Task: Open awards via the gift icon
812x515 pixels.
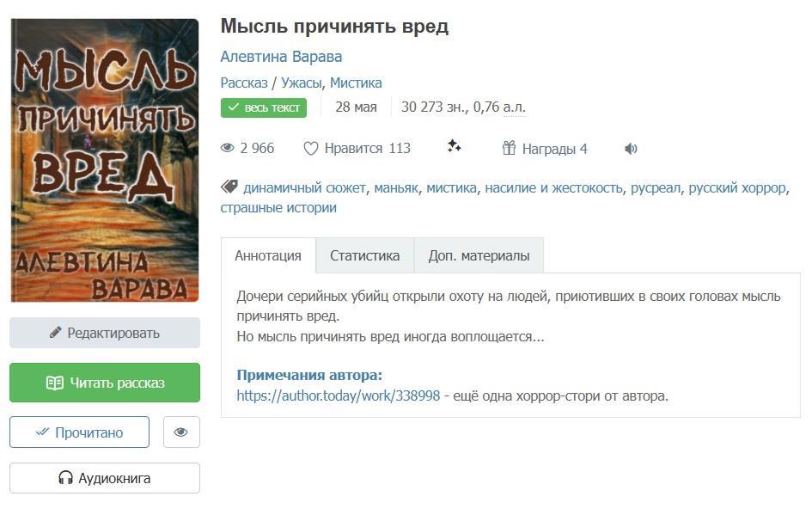Action: [x=509, y=148]
